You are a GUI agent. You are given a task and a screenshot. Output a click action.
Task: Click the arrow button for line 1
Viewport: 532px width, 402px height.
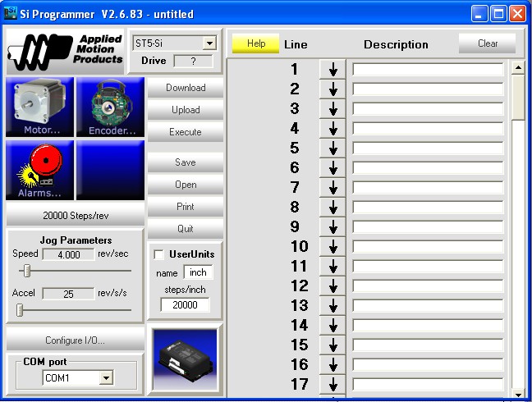332,70
